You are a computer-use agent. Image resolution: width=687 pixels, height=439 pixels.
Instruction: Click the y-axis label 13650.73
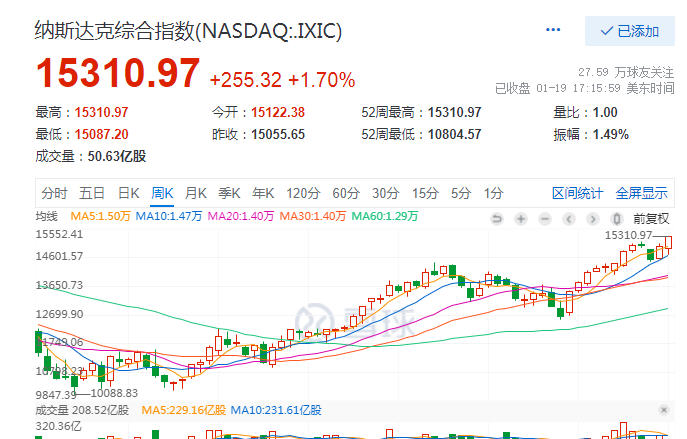pos(59,285)
